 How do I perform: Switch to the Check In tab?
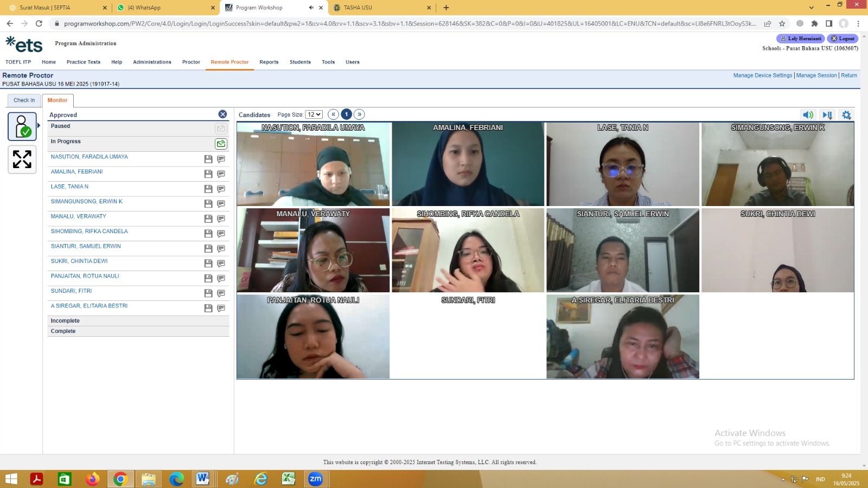click(24, 100)
